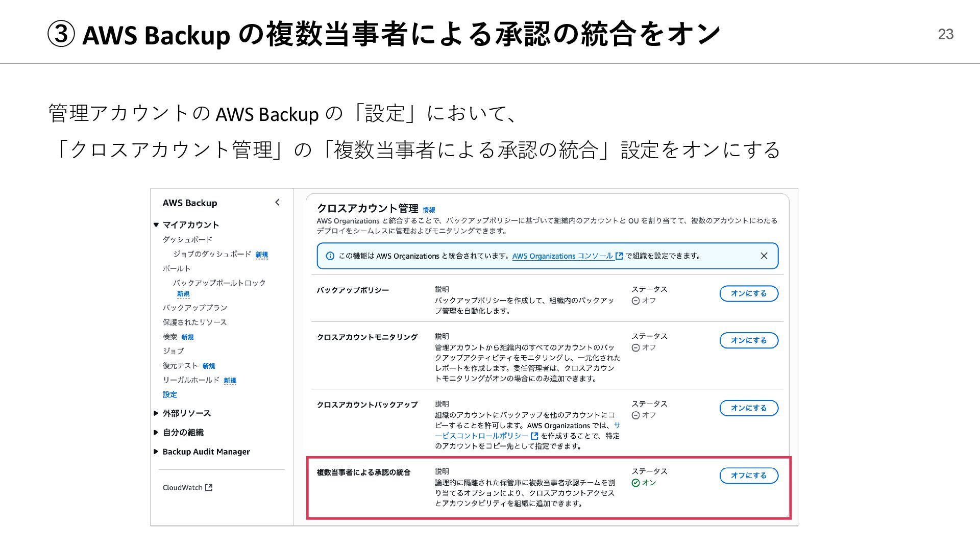This screenshot has width=980, height=551.
Task: Click the クロスアカウントバックアップ row label
Action: point(367,405)
